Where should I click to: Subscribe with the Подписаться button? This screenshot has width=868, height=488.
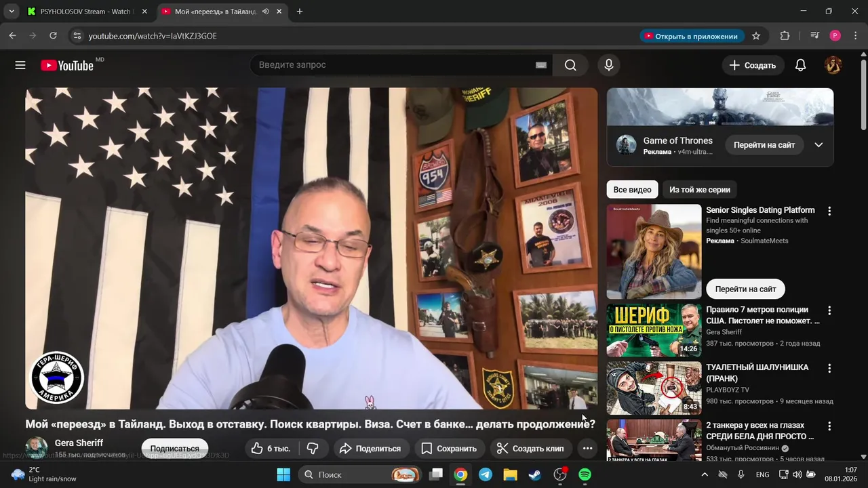click(175, 449)
